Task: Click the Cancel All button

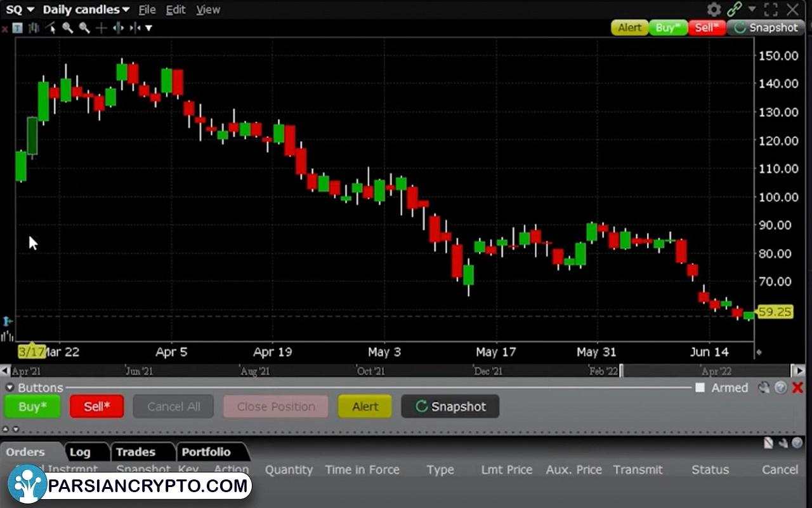Action: [173, 406]
